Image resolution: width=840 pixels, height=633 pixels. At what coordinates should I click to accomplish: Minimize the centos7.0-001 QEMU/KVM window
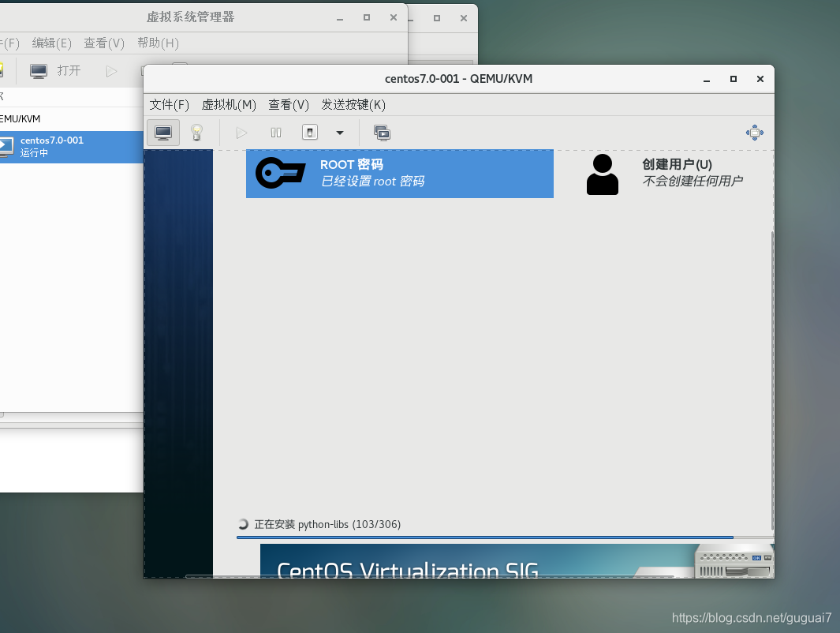point(707,80)
